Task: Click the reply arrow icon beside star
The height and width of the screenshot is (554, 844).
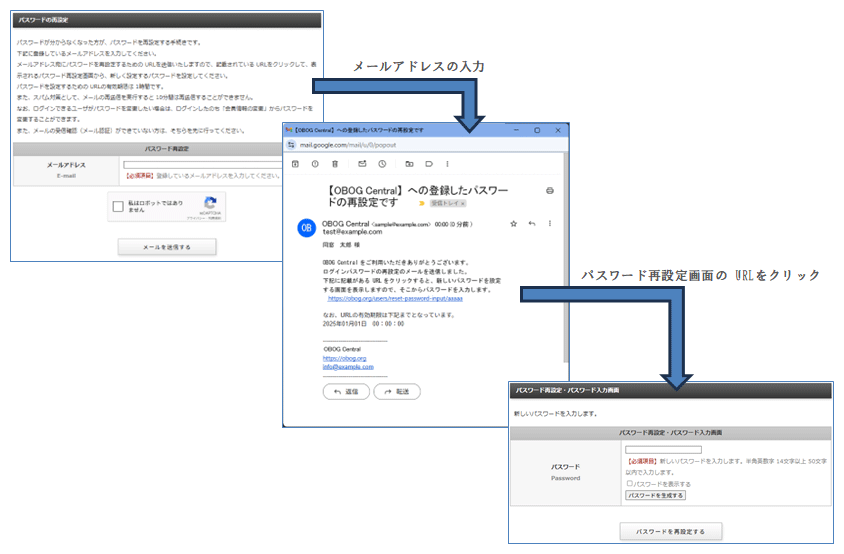Action: [532, 223]
